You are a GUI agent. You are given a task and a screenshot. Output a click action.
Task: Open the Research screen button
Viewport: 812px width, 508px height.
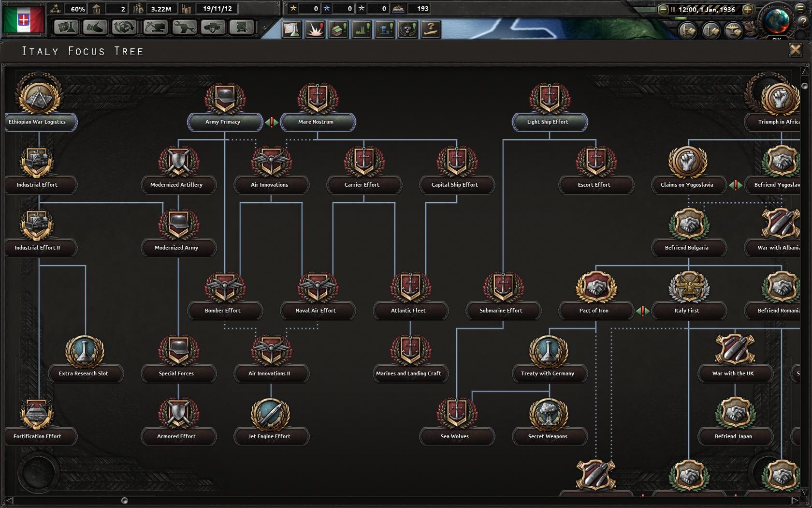tap(66, 27)
